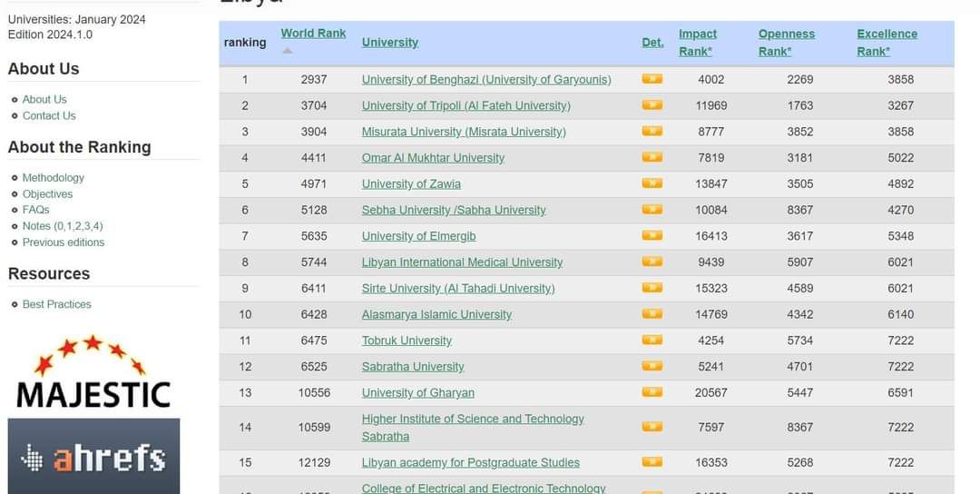The width and height of the screenshot is (980, 494).
Task: Open details icon for Sabratha University
Action: click(652, 367)
